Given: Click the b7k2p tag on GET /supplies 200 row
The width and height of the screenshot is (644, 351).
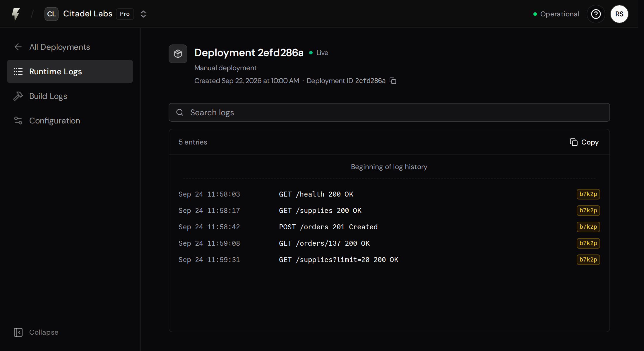Looking at the screenshot, I should tap(588, 211).
